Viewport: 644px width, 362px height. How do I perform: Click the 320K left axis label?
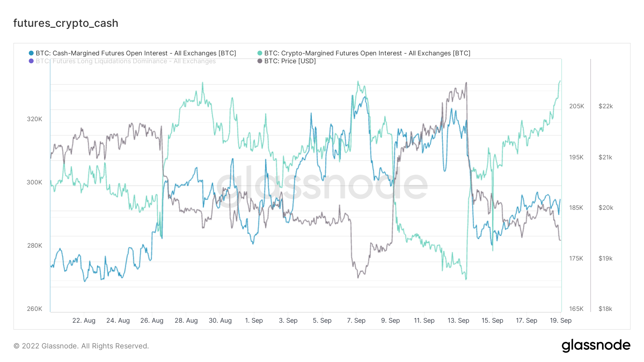[34, 119]
